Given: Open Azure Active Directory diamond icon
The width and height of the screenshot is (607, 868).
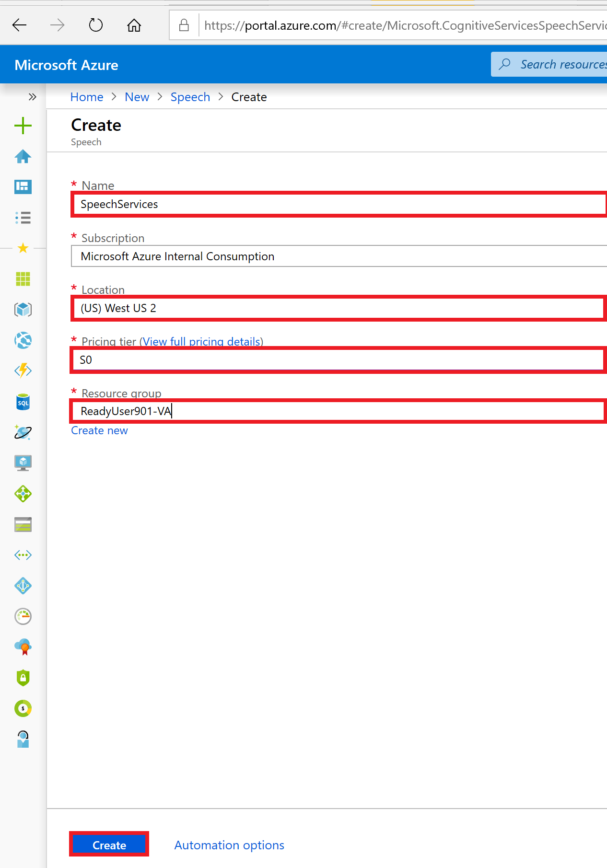Looking at the screenshot, I should click(x=23, y=586).
